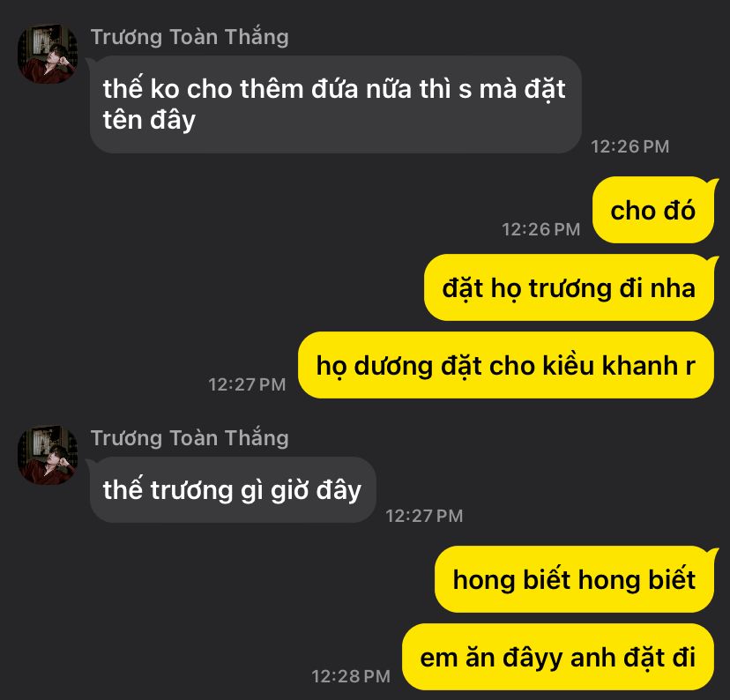730x700 pixels.
Task: Tap the 'họ dương đặt cho kiều khanh r' bubble
Action: [x=505, y=365]
